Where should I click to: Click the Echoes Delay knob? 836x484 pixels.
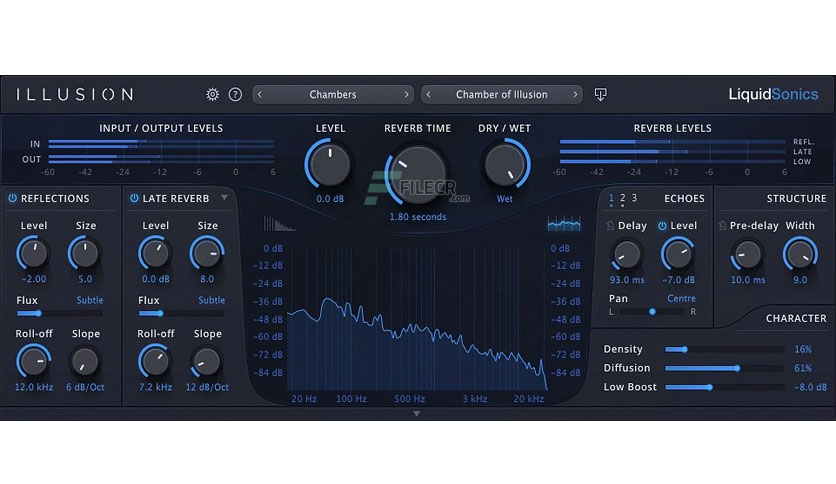626,254
